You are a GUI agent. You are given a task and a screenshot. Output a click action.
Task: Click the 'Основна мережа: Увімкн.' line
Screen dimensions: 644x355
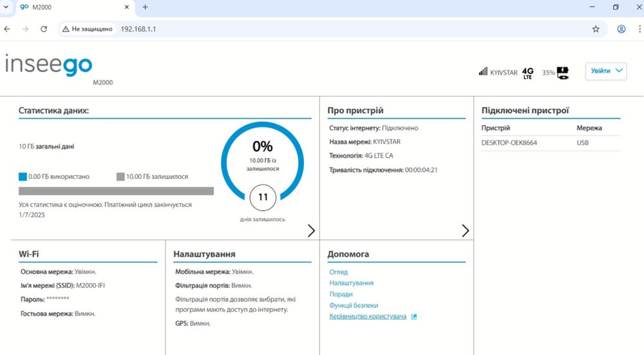[59, 272]
